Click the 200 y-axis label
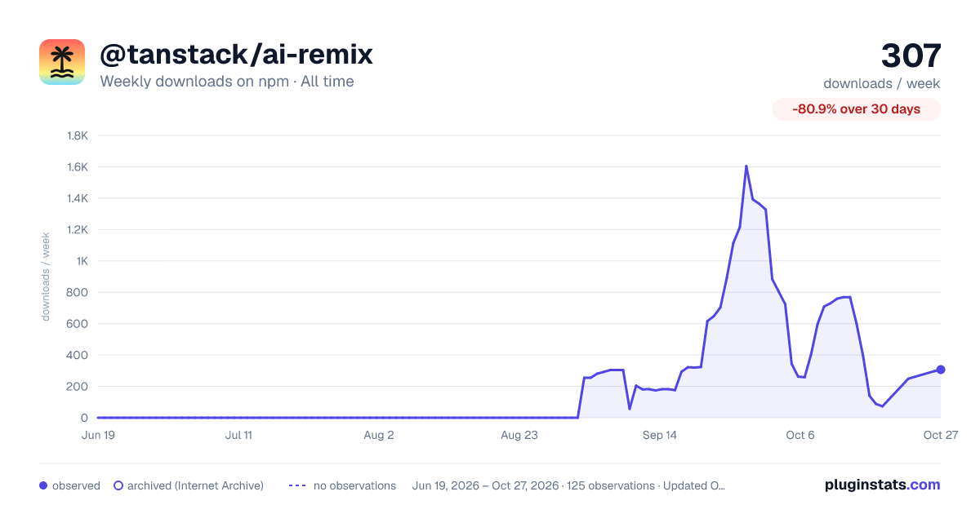The height and width of the screenshot is (514, 980). tap(78, 387)
